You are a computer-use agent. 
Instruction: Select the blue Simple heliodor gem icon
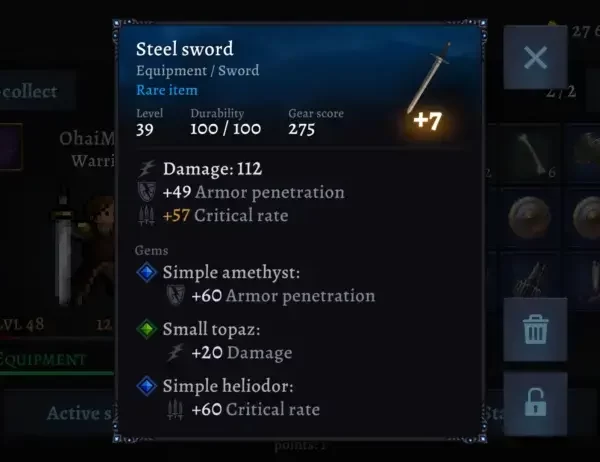click(147, 386)
